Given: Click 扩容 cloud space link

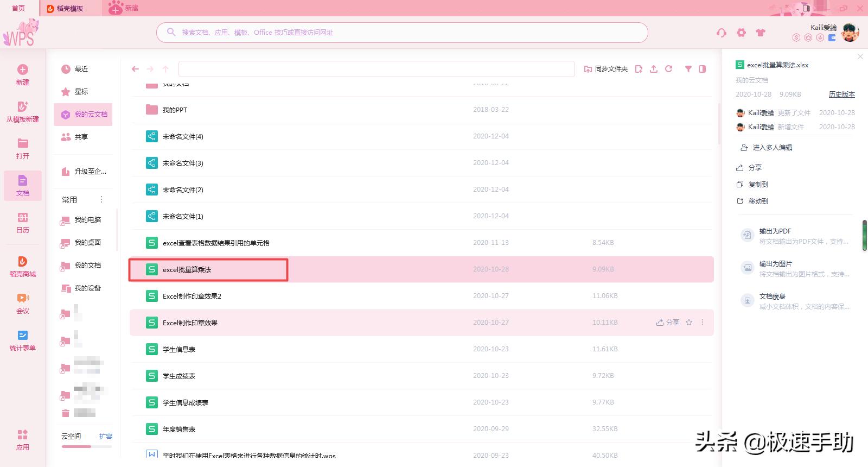Looking at the screenshot, I should coord(106,437).
